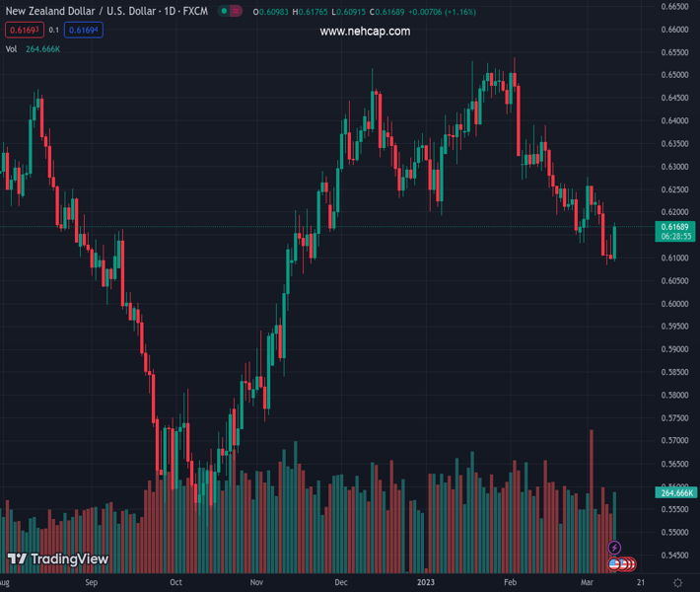Click the tallest red volume bar in March
Screen dimensions: 700x592
tap(592, 493)
